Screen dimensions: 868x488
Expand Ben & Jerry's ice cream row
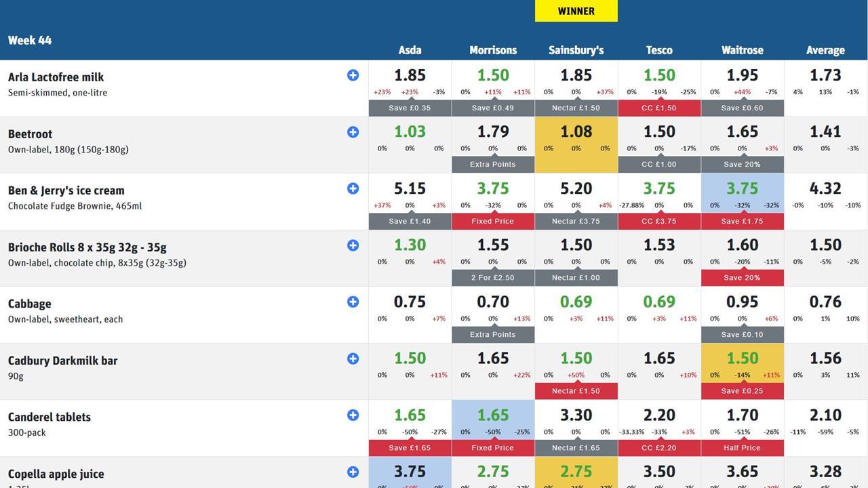[353, 188]
